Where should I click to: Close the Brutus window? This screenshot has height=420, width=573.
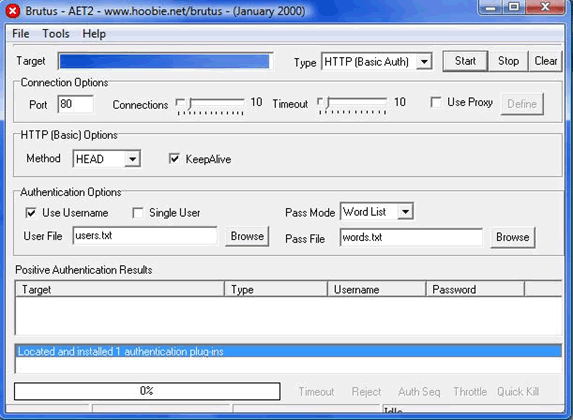tap(545, 7)
